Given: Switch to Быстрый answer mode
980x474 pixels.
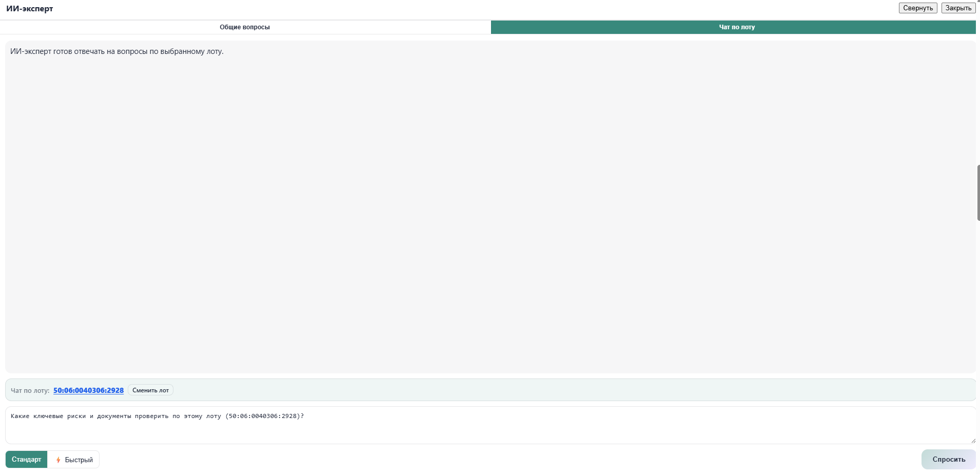Looking at the screenshot, I should 73,460.
